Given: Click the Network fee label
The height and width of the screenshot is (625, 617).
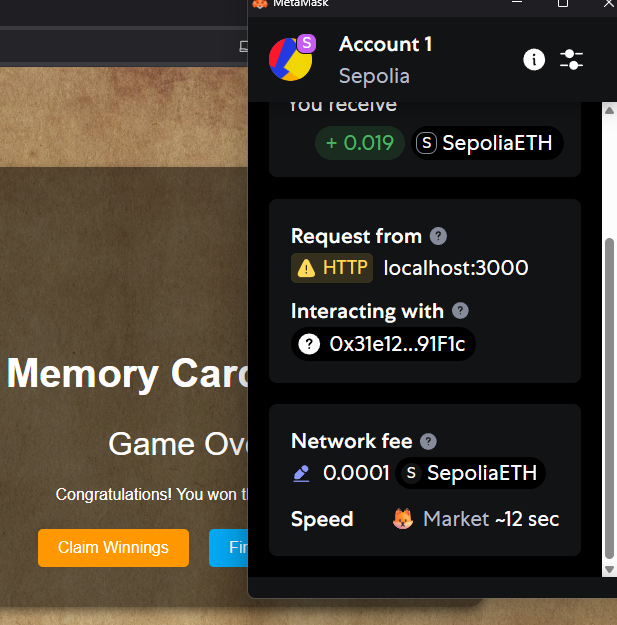Looking at the screenshot, I should point(352,441).
